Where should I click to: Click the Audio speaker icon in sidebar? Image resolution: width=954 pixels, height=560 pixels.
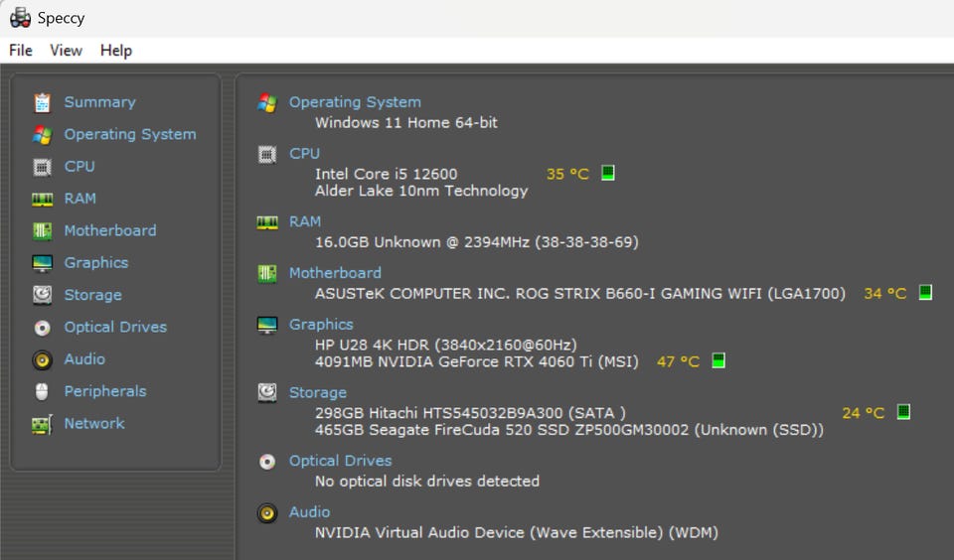click(42, 360)
